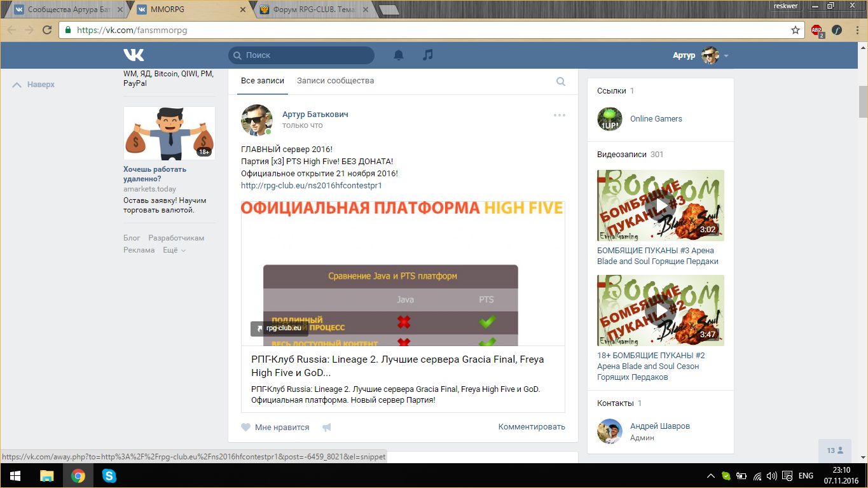This screenshot has width=868, height=488.
Task: Click the РПГ-Клуб Russia snippet title
Action: [x=397, y=366]
